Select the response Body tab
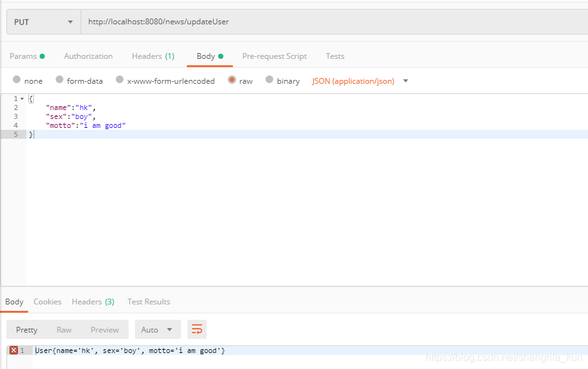 [14, 302]
